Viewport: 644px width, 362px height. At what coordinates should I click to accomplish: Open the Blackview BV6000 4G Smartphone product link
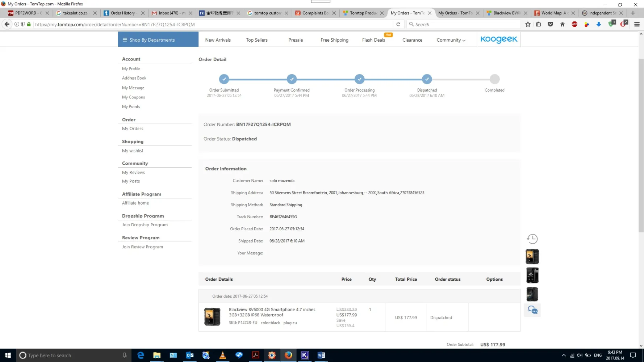click(272, 312)
